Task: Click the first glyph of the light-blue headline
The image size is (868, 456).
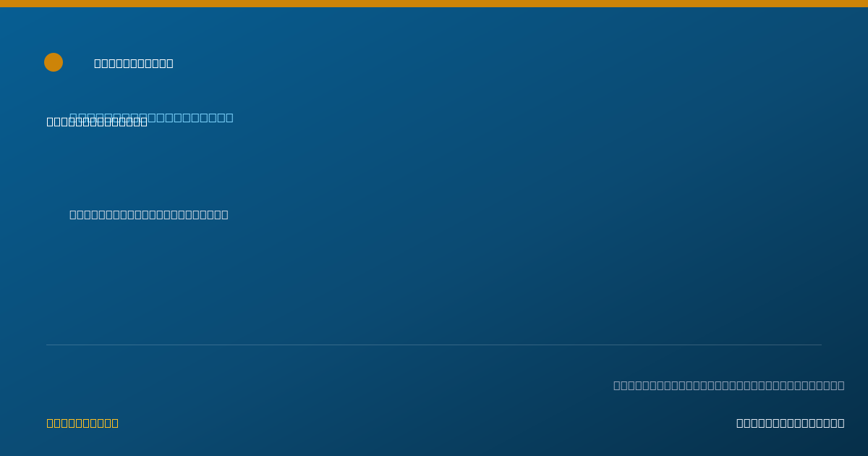Action: tap(74, 117)
